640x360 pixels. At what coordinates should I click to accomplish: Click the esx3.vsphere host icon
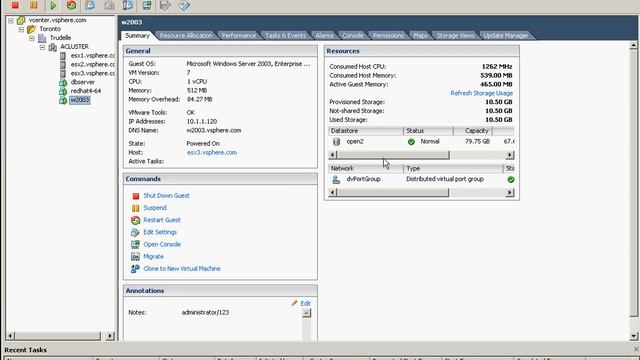(x=63, y=73)
